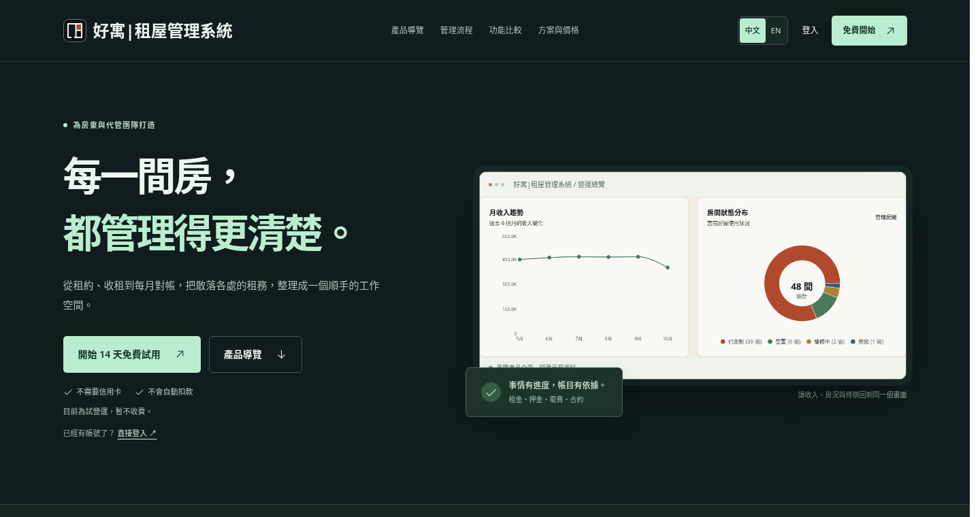
Task: Click the down arrow beside 產品導覽 hero button
Action: (x=281, y=354)
